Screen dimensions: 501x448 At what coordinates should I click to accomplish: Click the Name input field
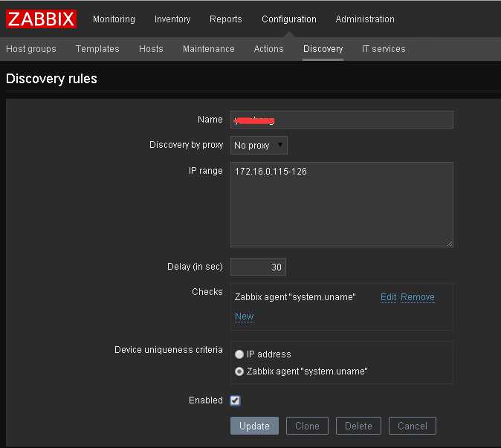(342, 120)
